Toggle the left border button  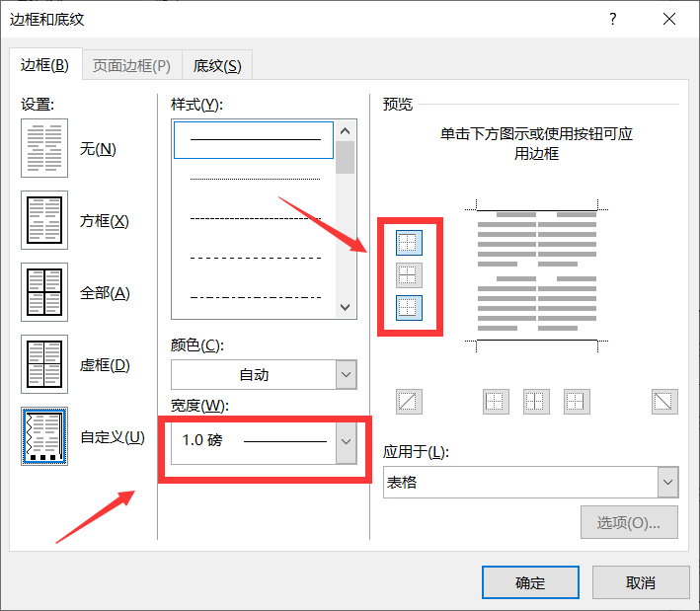click(496, 402)
